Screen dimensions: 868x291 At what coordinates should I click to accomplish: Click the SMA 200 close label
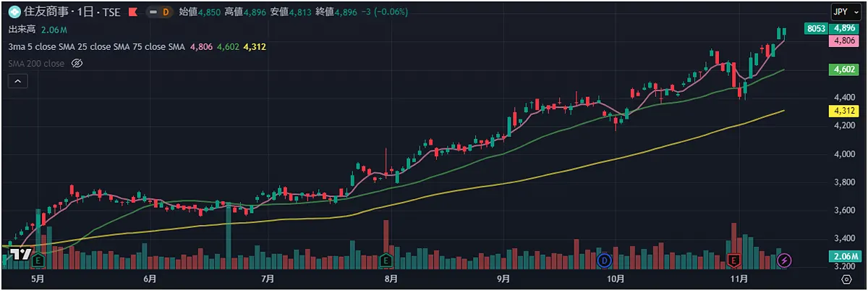(x=36, y=64)
